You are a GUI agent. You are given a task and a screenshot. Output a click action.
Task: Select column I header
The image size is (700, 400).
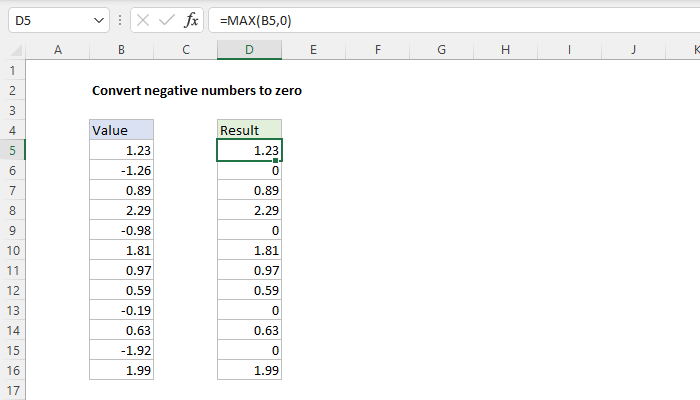(x=569, y=50)
